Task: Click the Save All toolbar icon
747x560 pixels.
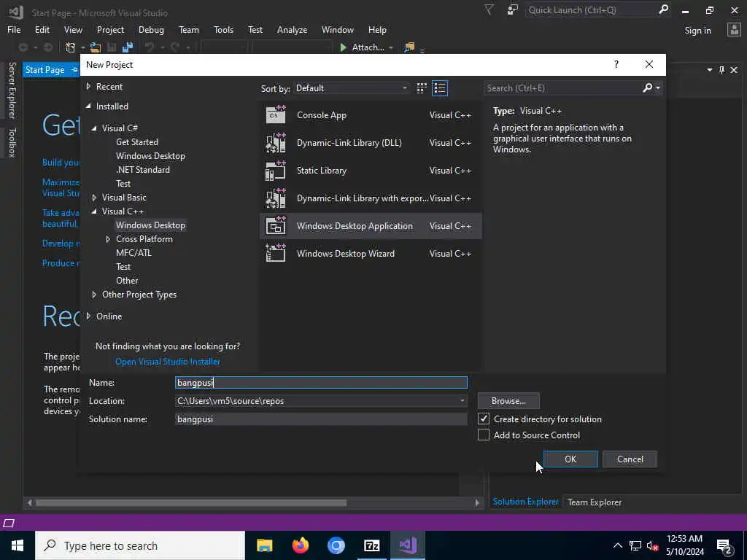Action: pyautogui.click(x=127, y=47)
